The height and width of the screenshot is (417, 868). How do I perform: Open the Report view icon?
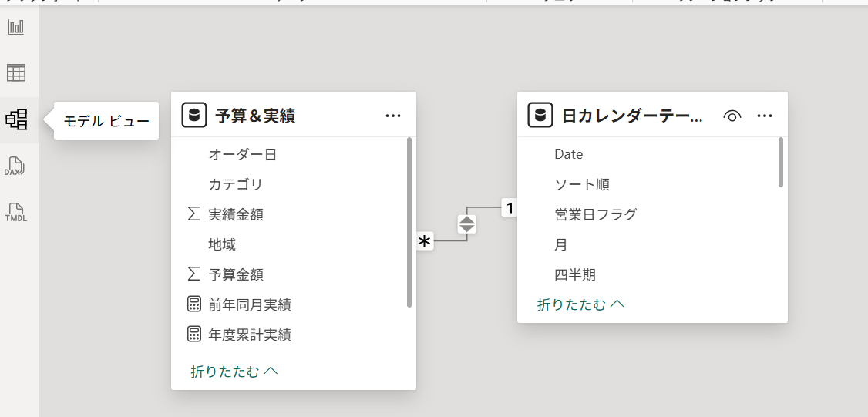(x=16, y=28)
